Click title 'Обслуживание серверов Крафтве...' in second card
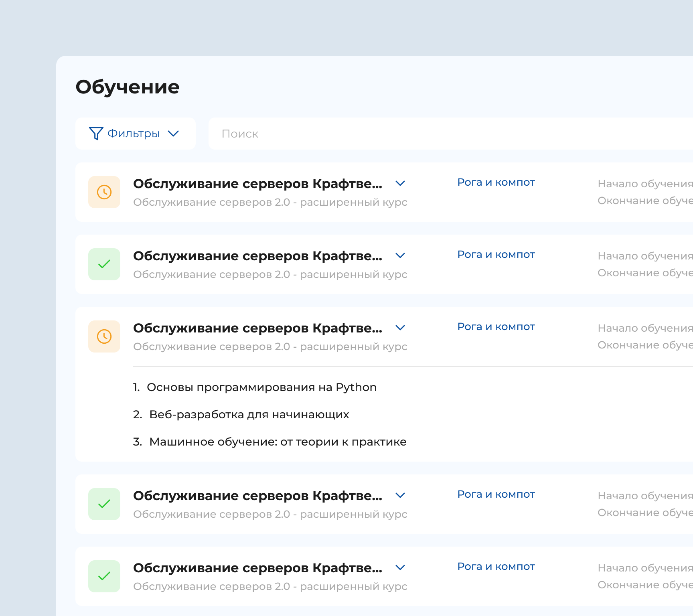Viewport: 693px width, 616px height. 257,256
